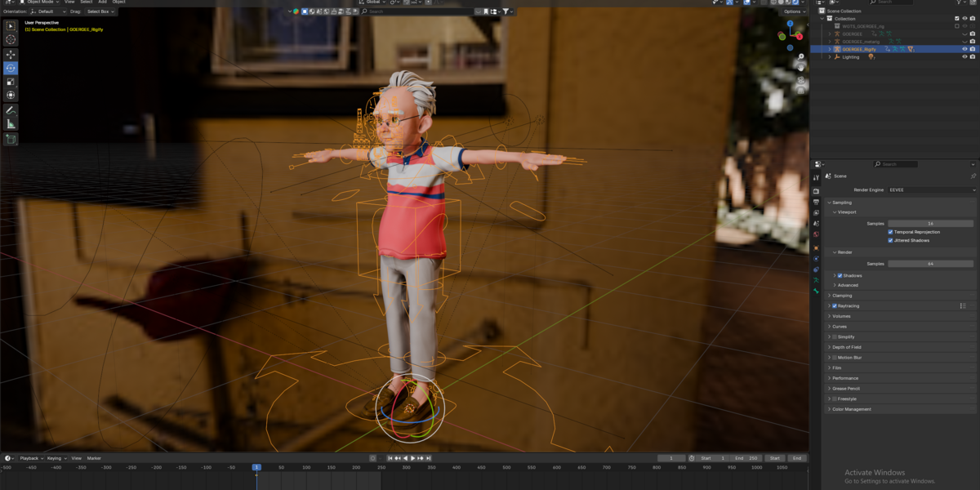The width and height of the screenshot is (980, 490).
Task: Select the Add Cube tool
Action: pos(11,140)
